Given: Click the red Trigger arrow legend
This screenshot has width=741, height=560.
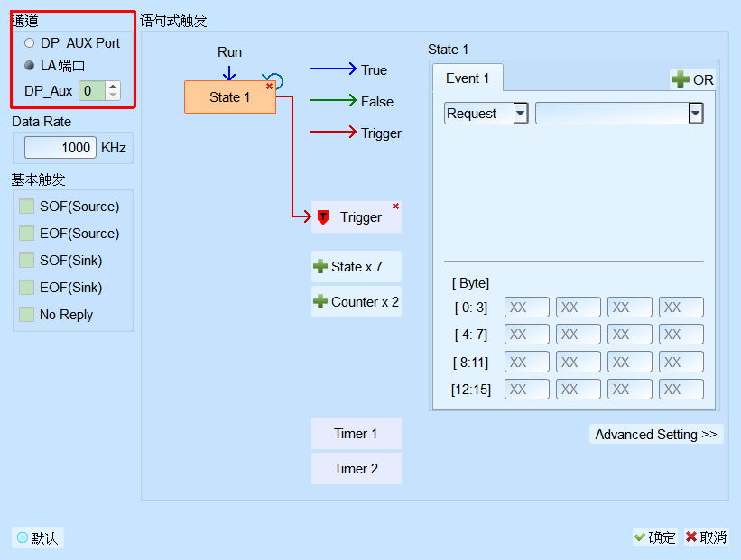Looking at the screenshot, I should point(334,132).
